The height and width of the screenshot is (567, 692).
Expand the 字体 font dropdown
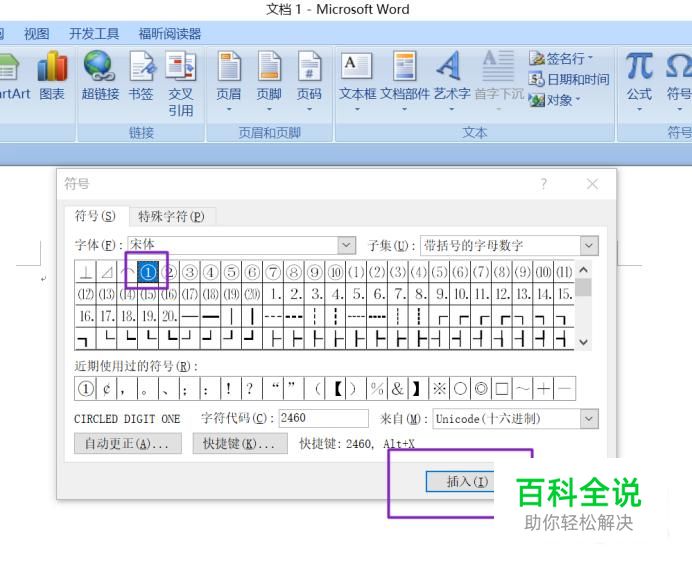click(x=347, y=245)
